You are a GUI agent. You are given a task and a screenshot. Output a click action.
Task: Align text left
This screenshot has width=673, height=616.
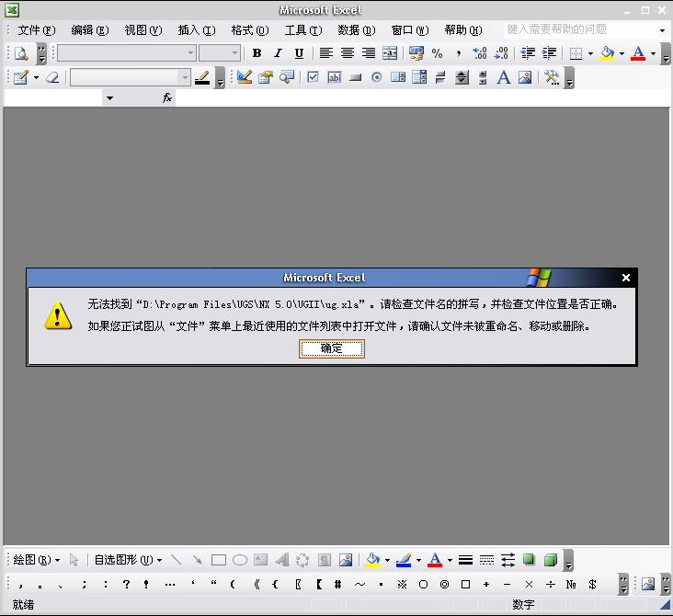[x=326, y=53]
